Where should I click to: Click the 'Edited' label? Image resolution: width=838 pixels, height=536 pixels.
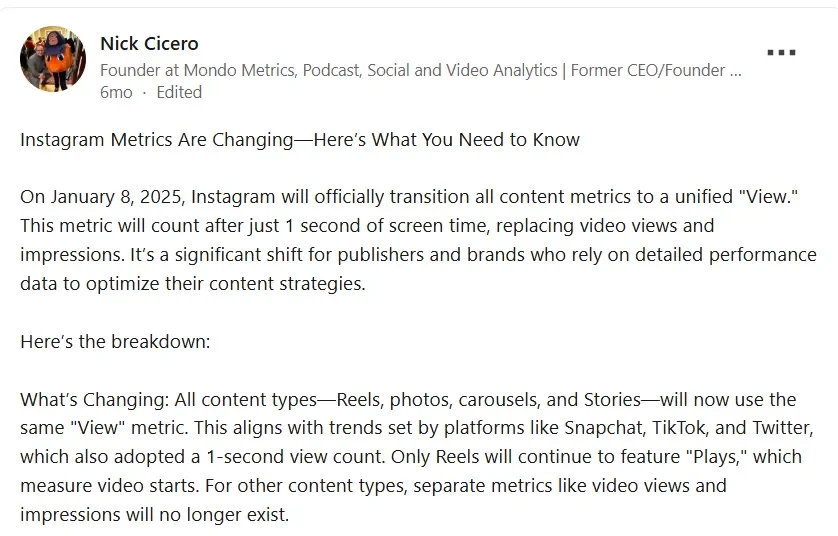(179, 92)
